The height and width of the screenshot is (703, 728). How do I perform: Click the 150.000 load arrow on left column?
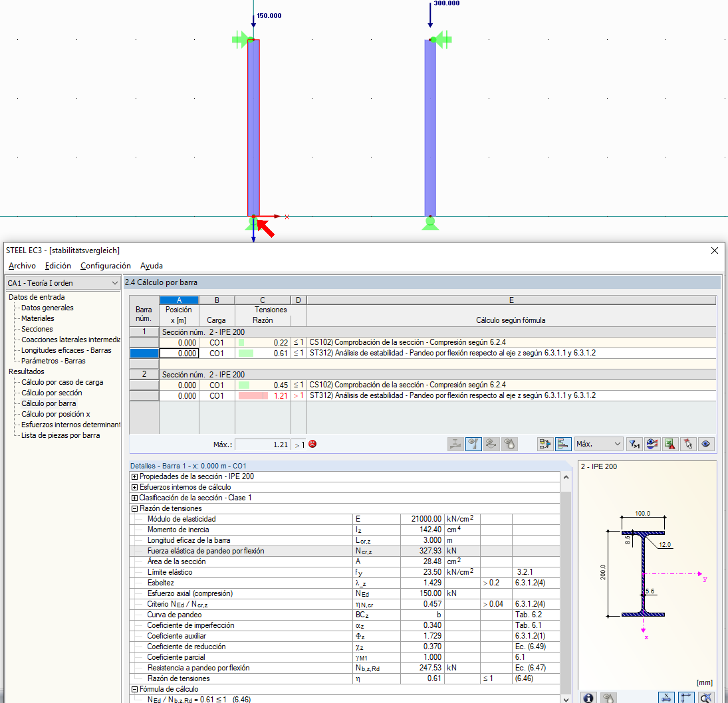tap(253, 21)
